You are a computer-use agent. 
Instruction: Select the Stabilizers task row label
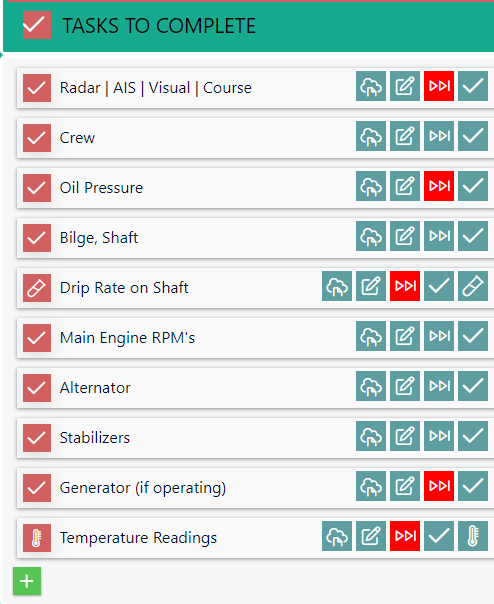click(x=95, y=438)
